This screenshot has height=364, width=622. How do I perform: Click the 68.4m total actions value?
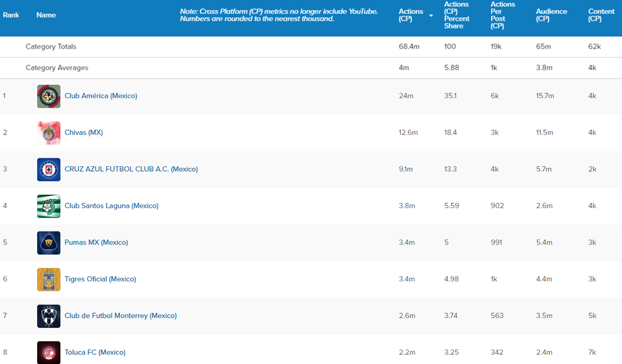point(409,46)
